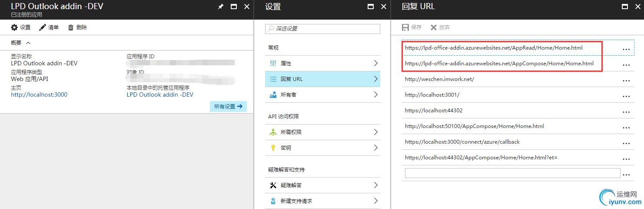Image resolution: width=644 pixels, height=209 pixels.
Task: Select the https://localhost:44302 reply URL
Action: tap(434, 111)
